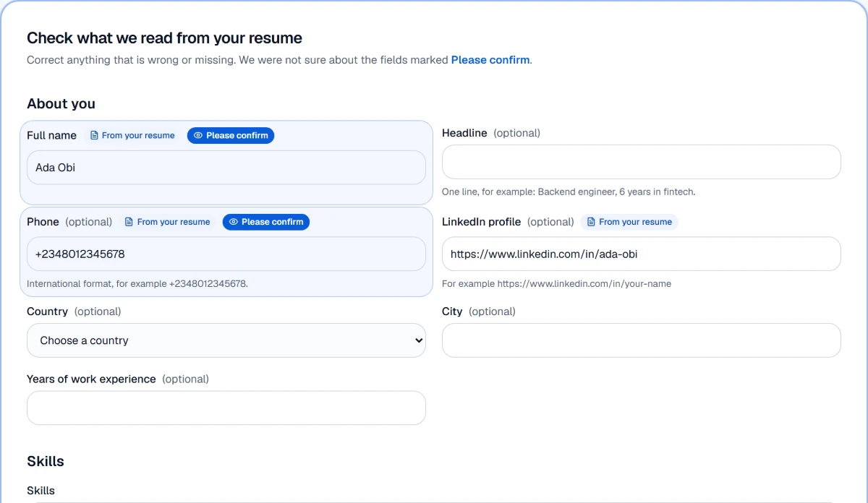This screenshot has height=503, width=868.
Task: Click the About you section heading
Action: pos(61,104)
